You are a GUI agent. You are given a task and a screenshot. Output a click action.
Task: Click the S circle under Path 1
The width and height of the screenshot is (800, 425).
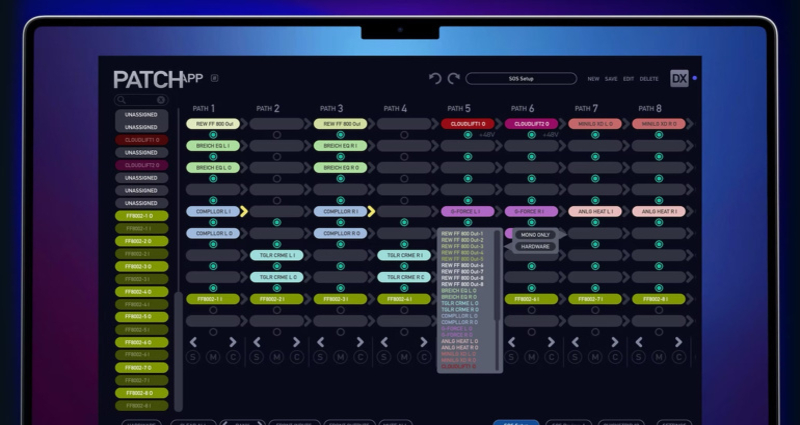coord(193,357)
